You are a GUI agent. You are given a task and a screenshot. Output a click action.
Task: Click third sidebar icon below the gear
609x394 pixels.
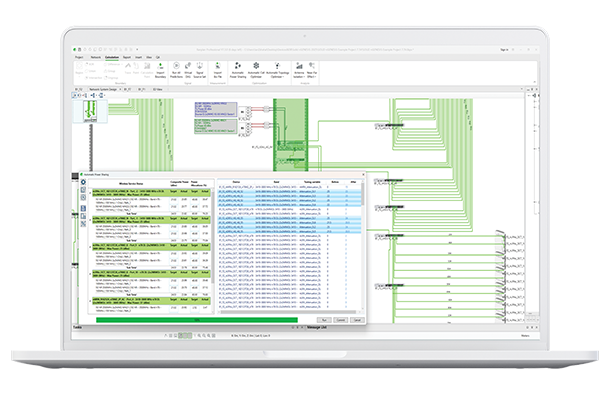pos(83,197)
